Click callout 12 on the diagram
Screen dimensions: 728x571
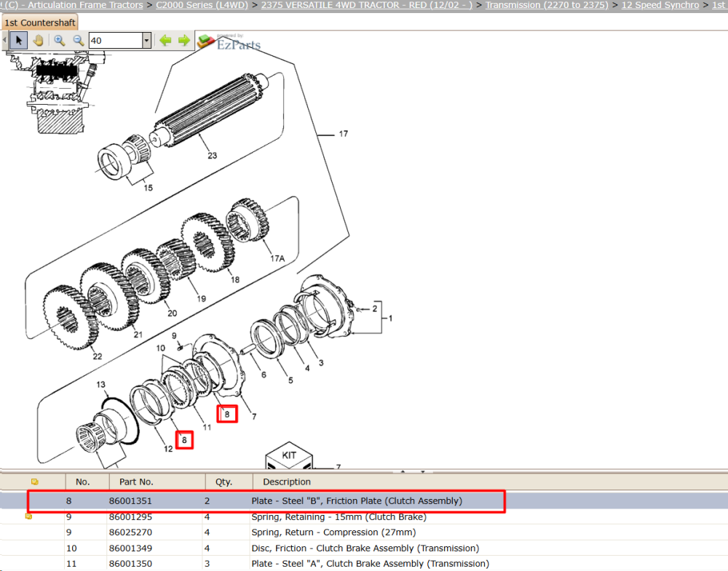(168, 449)
